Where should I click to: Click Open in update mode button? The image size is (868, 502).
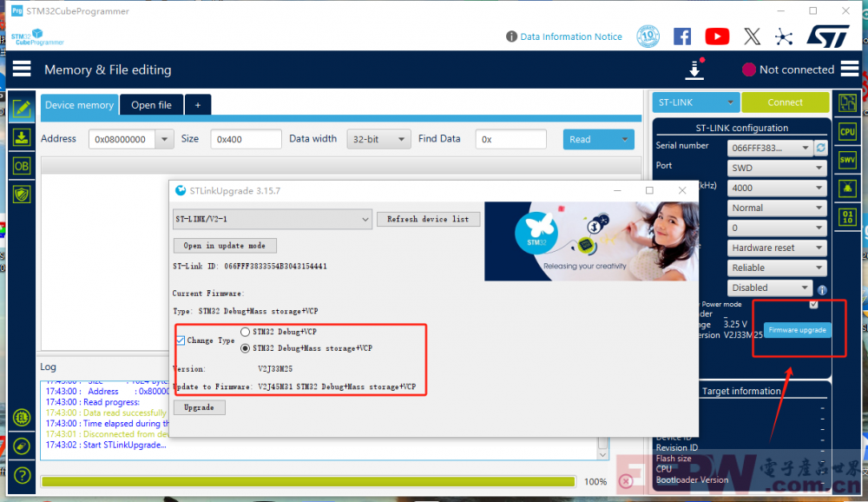tap(224, 246)
